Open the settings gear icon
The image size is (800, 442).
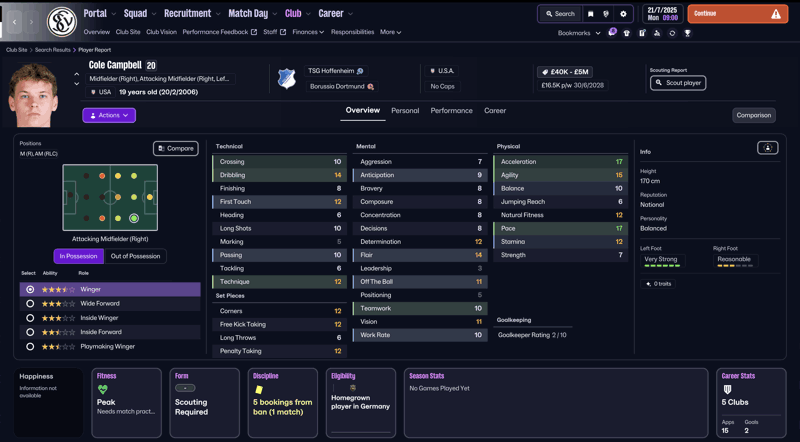[x=623, y=14]
